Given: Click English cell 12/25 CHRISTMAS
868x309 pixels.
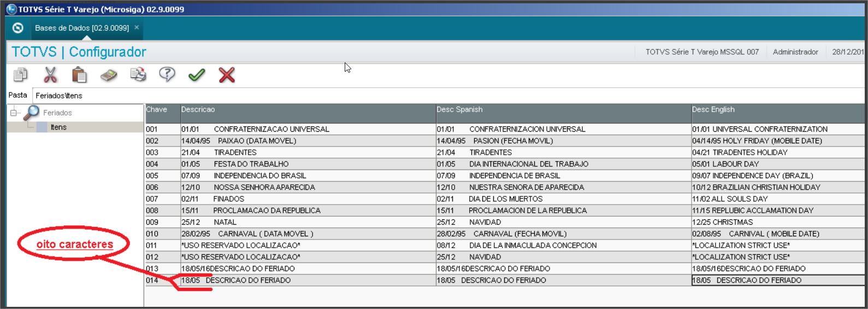Looking at the screenshot, I should [778, 222].
